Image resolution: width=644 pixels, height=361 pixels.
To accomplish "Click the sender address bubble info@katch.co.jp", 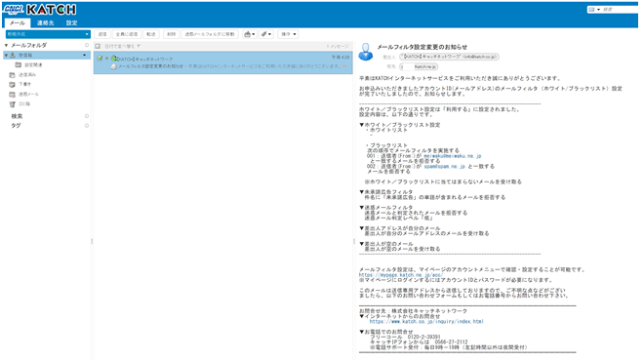I will click(x=449, y=57).
